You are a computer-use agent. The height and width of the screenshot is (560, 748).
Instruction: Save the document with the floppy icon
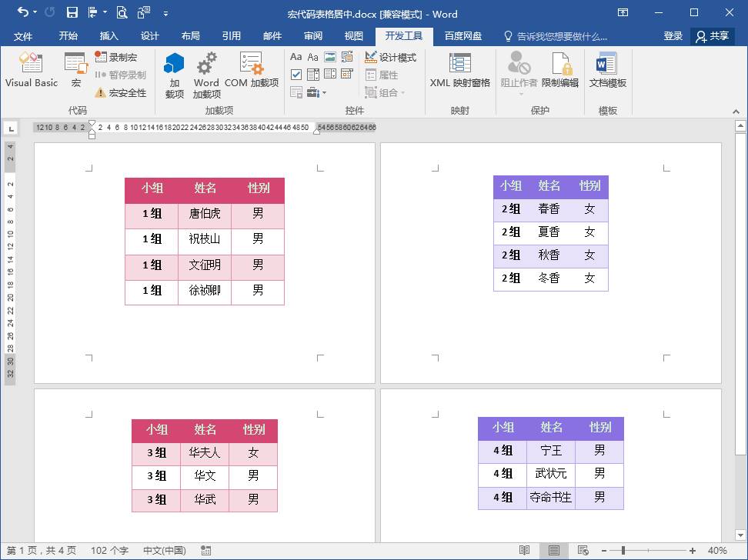pos(72,12)
